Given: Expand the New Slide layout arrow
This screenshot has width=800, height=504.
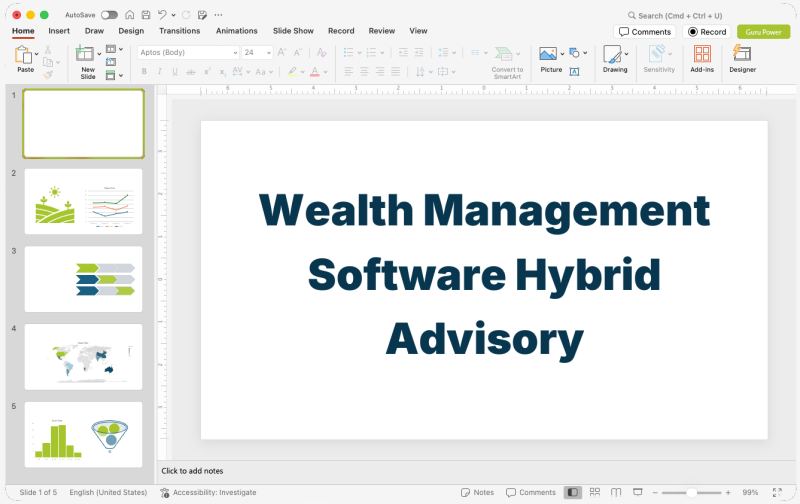Looking at the screenshot, I should [99, 54].
